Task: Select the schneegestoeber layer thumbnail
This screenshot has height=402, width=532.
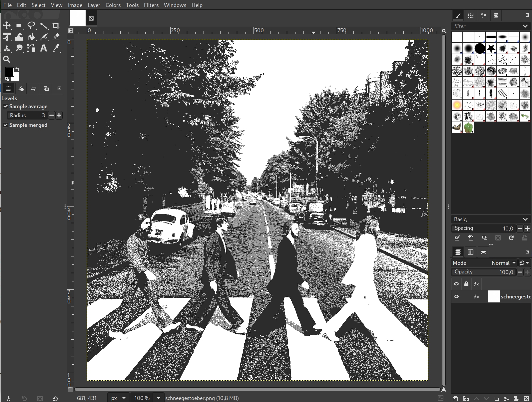Action: [494, 296]
